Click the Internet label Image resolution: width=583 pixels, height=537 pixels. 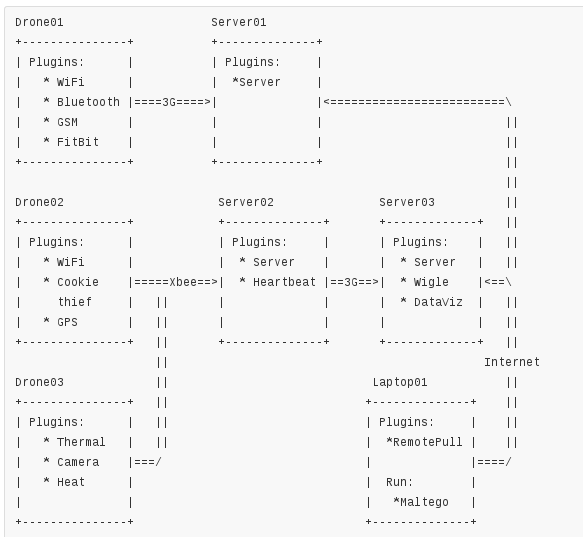pos(512,362)
